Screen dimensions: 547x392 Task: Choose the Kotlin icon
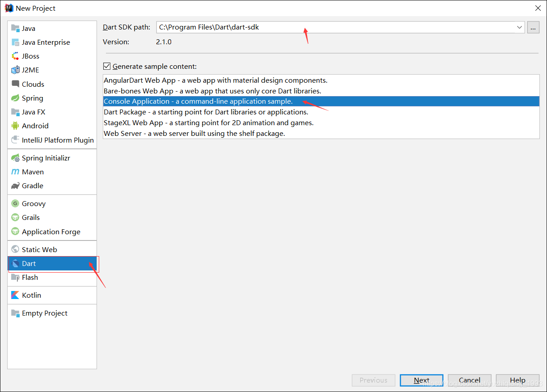click(x=15, y=295)
